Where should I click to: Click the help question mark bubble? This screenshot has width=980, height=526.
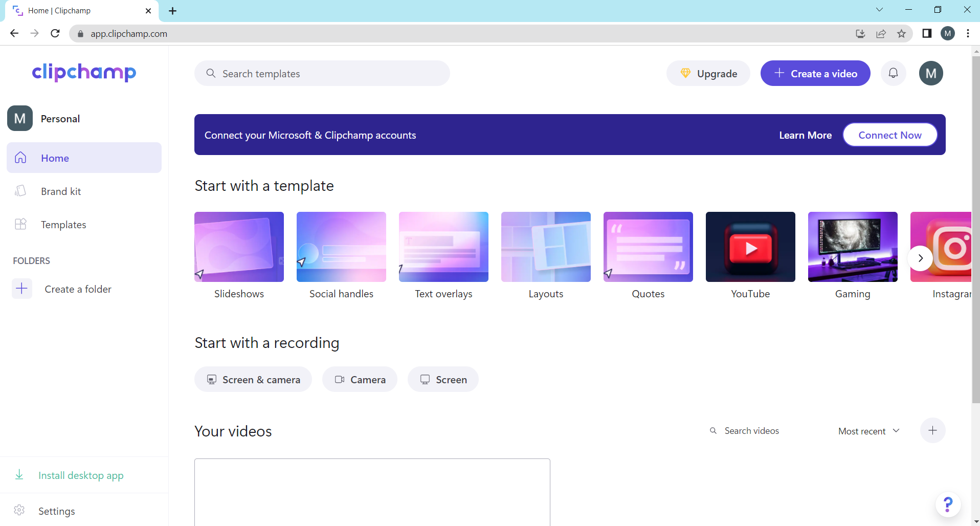pos(948,505)
